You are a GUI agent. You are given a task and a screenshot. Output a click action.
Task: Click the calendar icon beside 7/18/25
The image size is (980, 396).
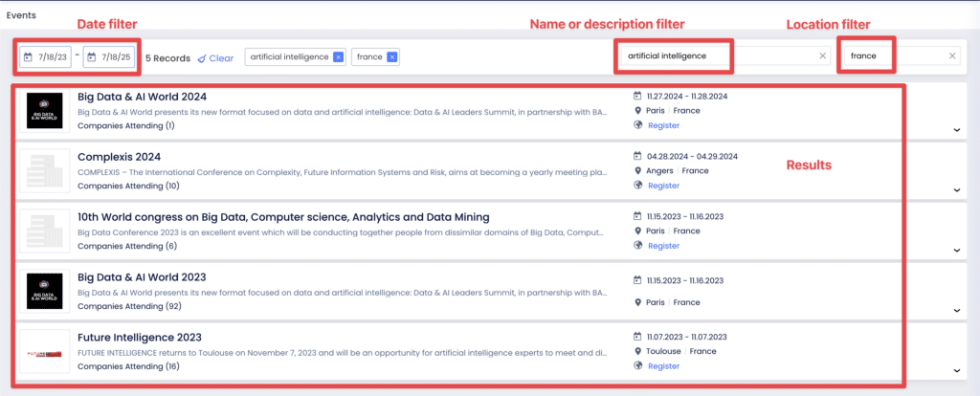coord(91,56)
